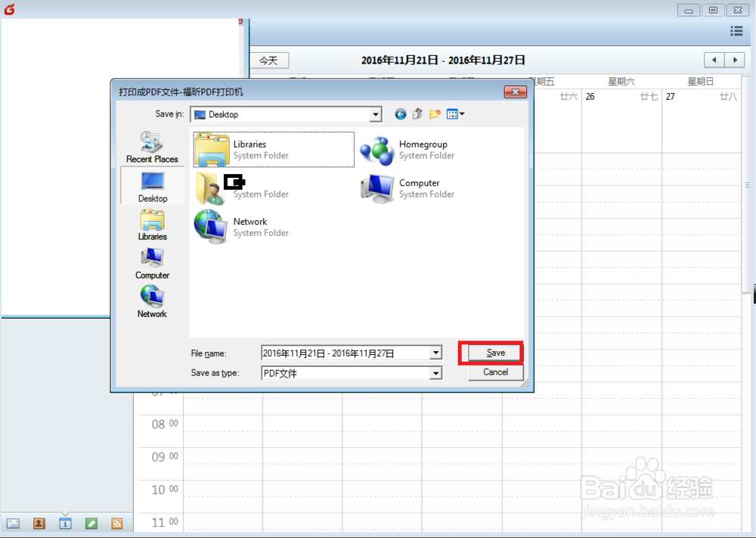Go to previous week arrow
756x538 pixels.
click(714, 60)
